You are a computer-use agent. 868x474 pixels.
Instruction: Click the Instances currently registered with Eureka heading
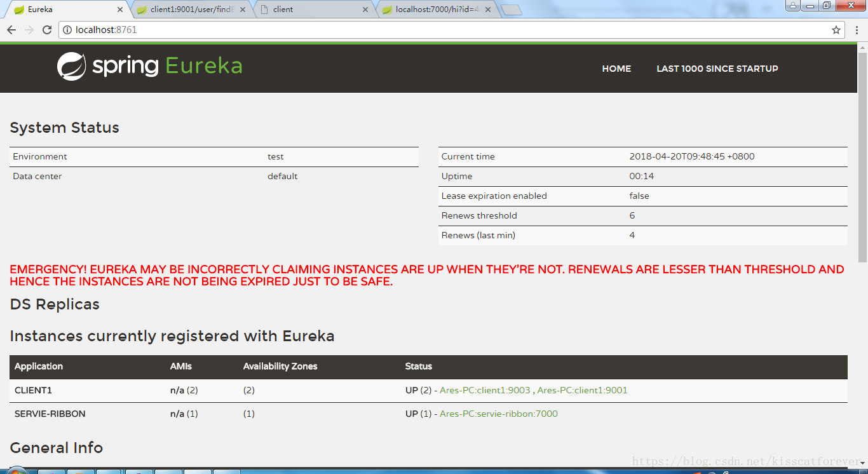point(172,336)
